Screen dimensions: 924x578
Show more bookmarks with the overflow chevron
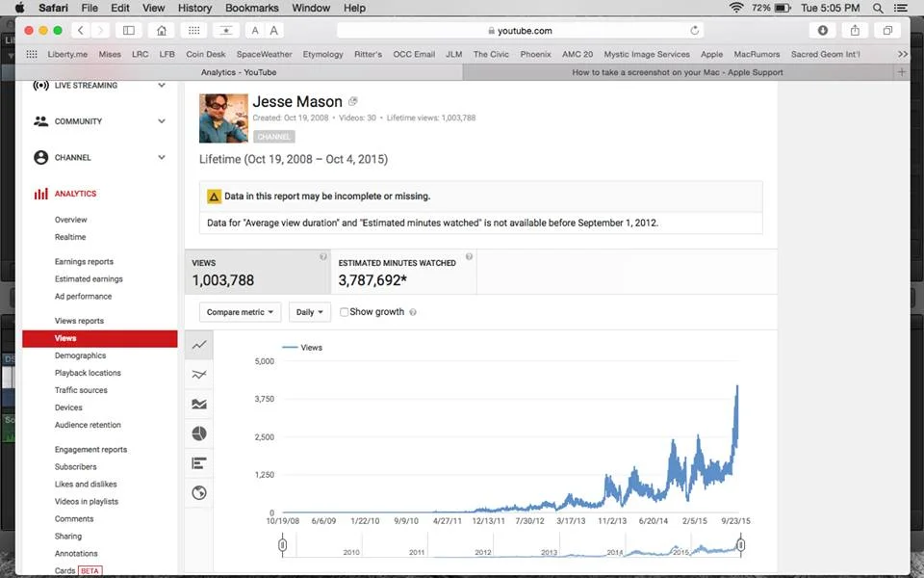(x=903, y=54)
